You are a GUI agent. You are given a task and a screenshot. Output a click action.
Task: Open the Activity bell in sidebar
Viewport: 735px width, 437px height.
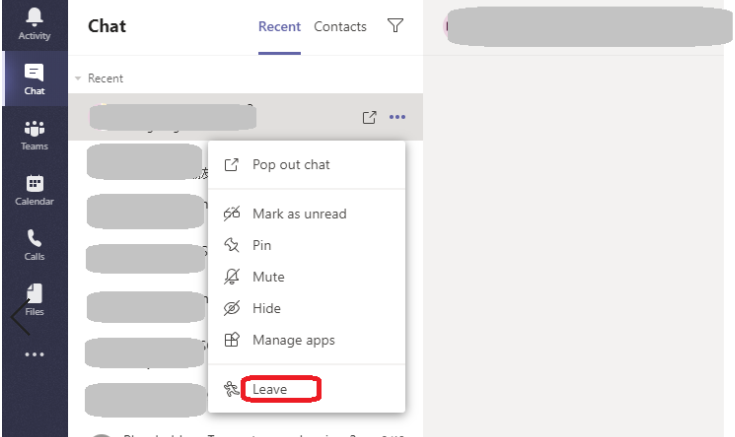pyautogui.click(x=34, y=24)
